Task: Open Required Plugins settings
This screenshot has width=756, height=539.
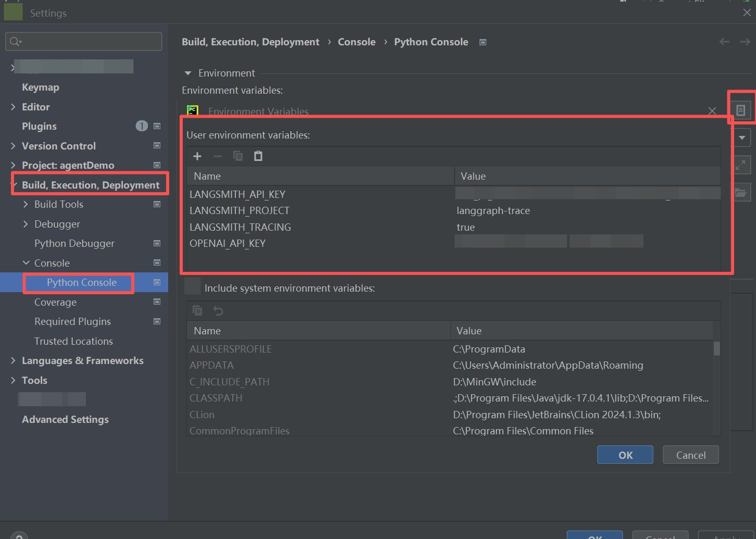Action: pyautogui.click(x=72, y=322)
